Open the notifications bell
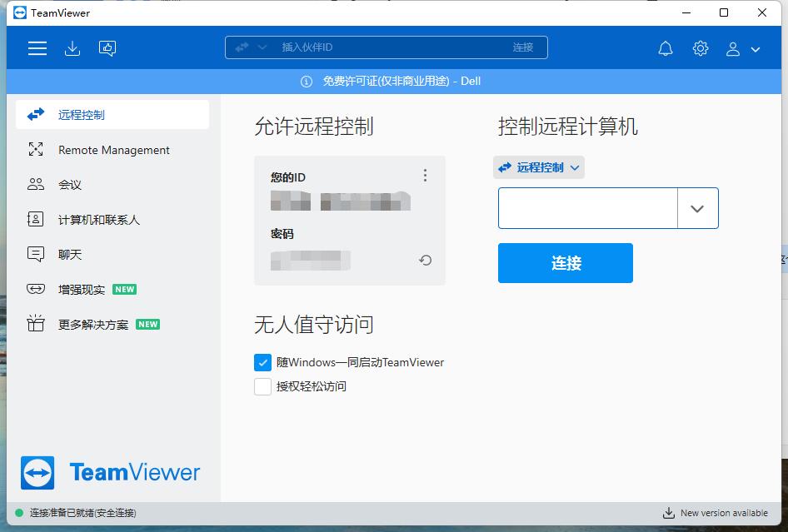The image size is (788, 532). [x=666, y=48]
